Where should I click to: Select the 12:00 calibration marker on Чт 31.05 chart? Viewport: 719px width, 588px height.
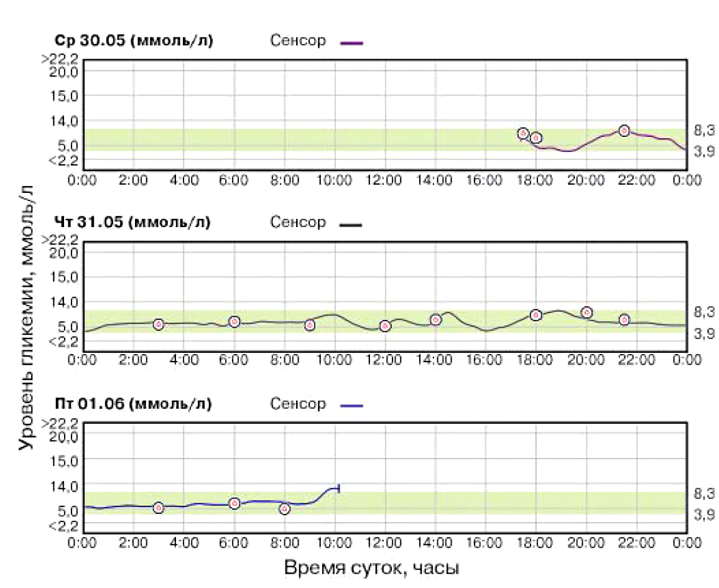pos(385,326)
